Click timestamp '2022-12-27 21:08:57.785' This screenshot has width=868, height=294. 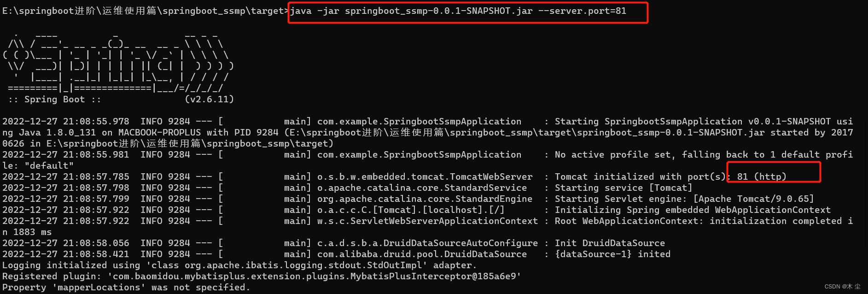coord(66,176)
